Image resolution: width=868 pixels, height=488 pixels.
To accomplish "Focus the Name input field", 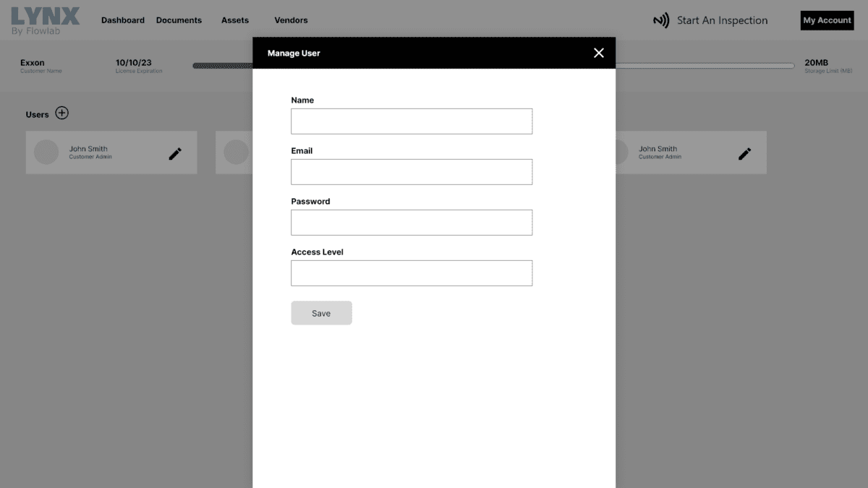I will tap(412, 121).
